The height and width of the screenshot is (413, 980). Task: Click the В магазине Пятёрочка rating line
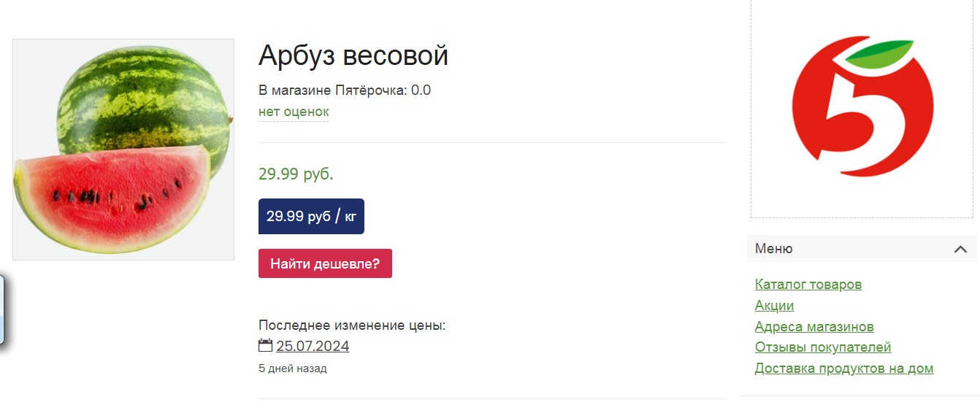coord(345,90)
